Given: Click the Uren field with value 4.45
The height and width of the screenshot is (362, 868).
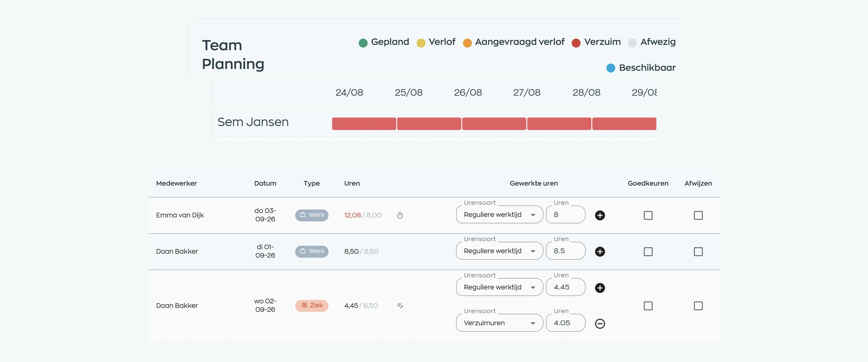Looking at the screenshot, I should point(566,287).
